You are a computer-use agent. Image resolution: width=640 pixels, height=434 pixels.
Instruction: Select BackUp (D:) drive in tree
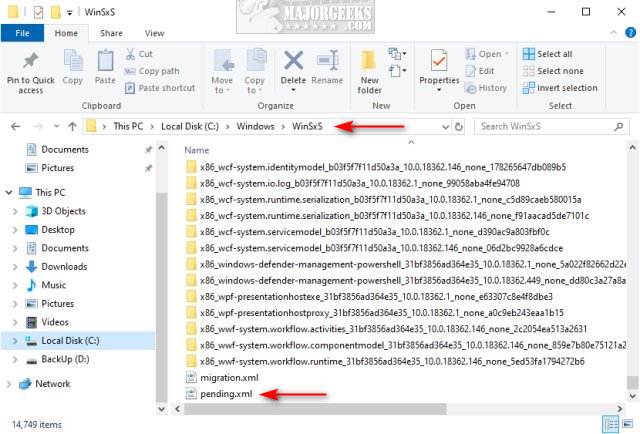(x=65, y=359)
